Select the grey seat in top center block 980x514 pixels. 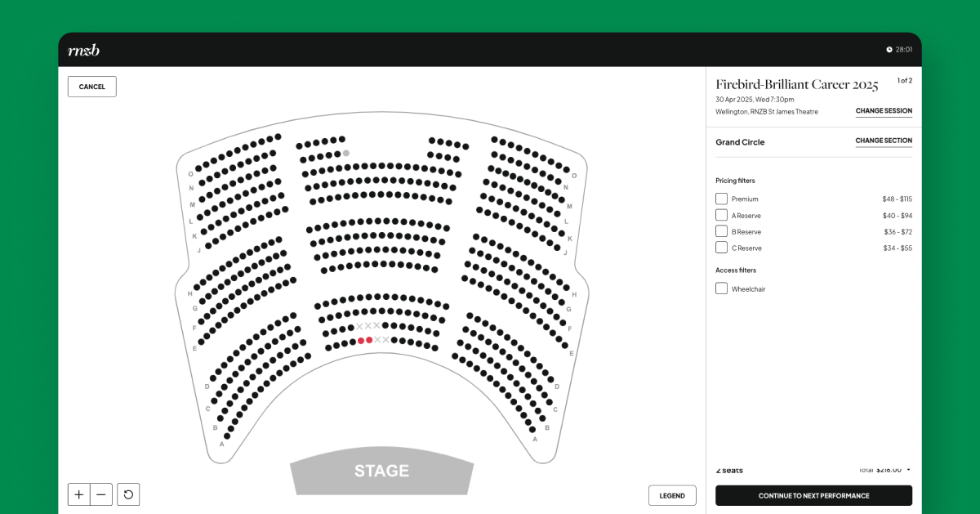(x=346, y=153)
